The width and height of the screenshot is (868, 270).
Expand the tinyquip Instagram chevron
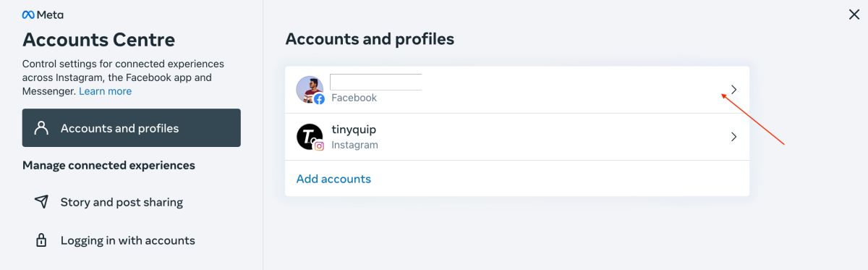point(733,137)
